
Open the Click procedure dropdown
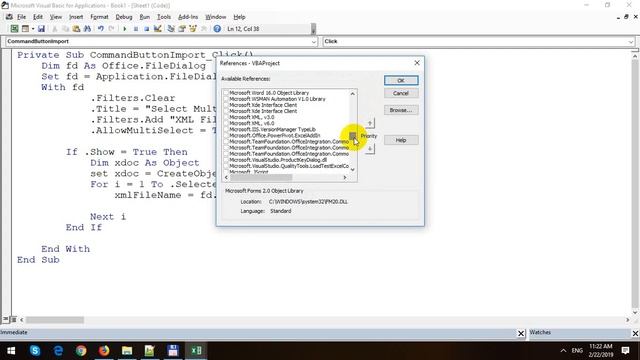[x=631, y=42]
